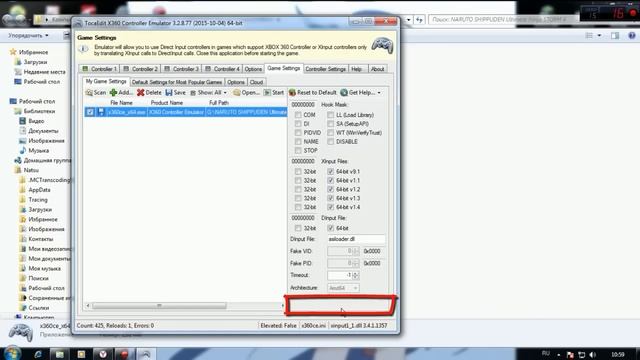Click the Product Name column header
The width and height of the screenshot is (640, 360).
[167, 103]
